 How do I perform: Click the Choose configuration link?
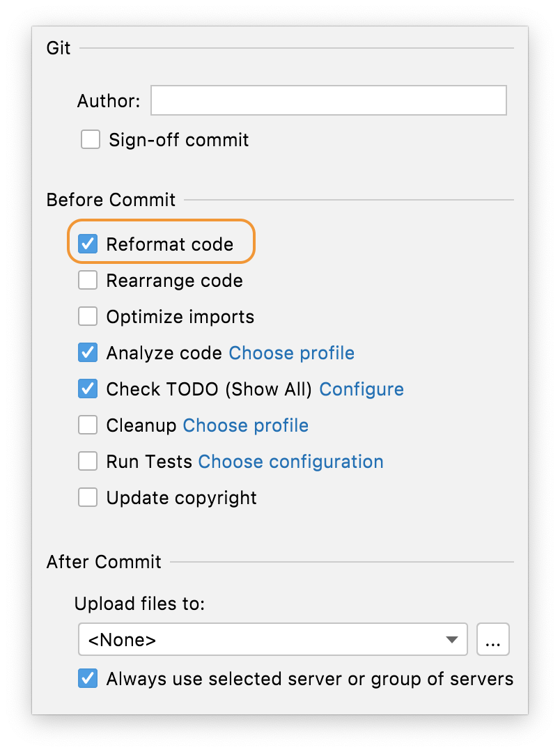pos(290,462)
